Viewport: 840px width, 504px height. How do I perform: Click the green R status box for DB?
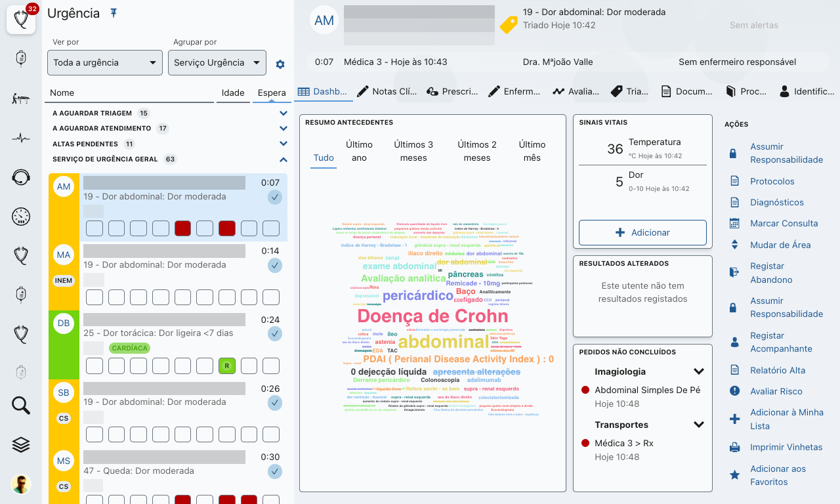226,366
